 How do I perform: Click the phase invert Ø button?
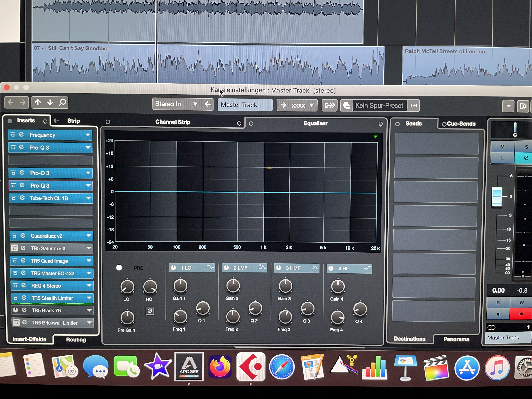pos(150,311)
